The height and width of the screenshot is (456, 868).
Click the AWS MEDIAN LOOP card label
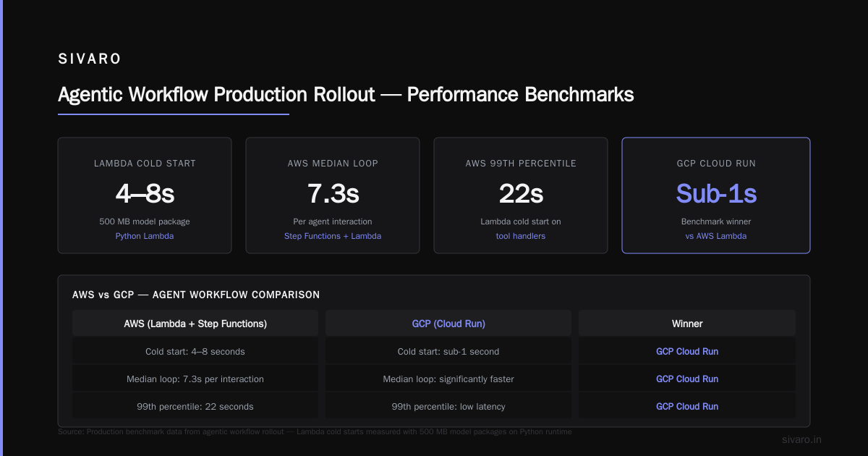(333, 164)
